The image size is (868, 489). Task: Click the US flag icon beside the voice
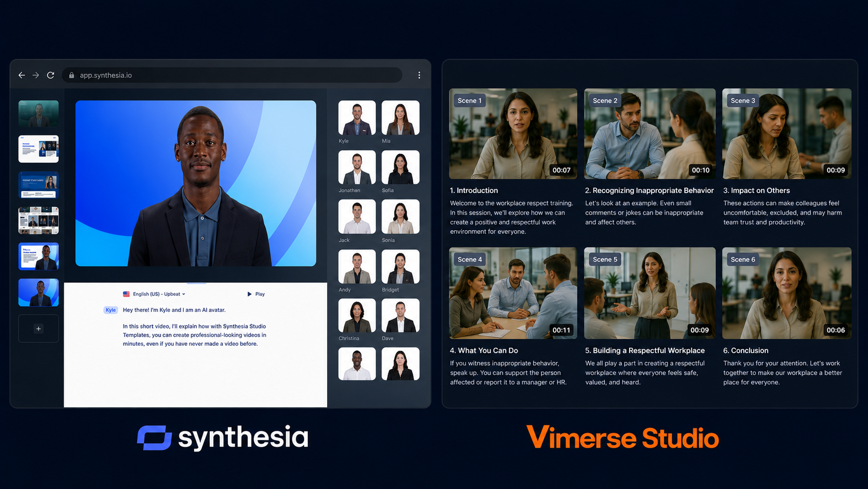[x=126, y=294]
